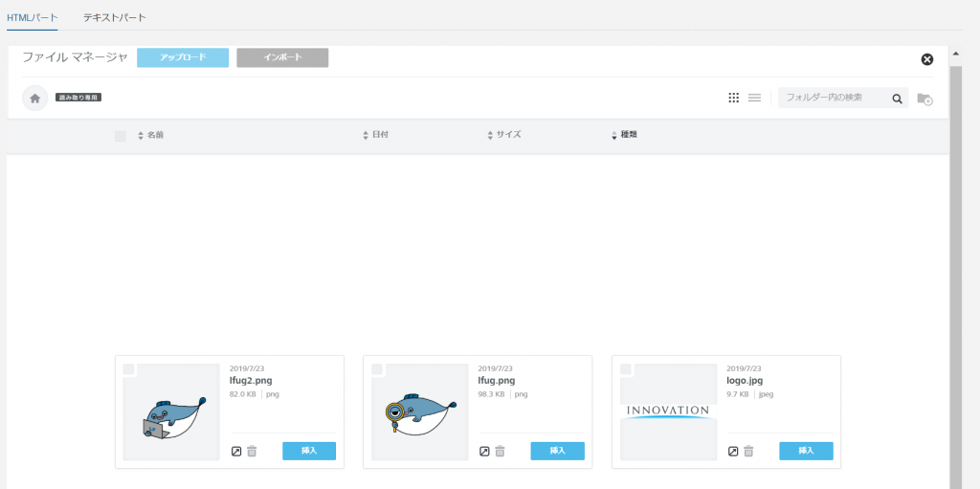
Task: Select the lfug2.png checkbox
Action: (x=129, y=369)
